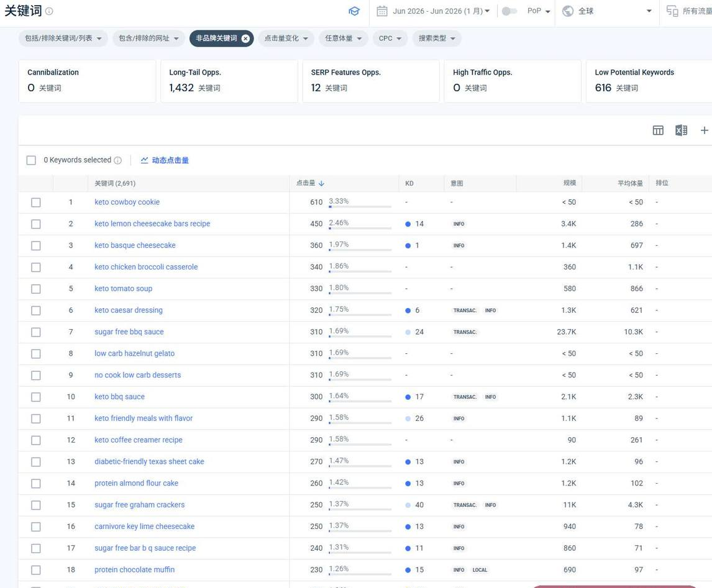Viewport: 712px width, 588px height.
Task: Open the table columns settings icon
Action: pyautogui.click(x=658, y=130)
